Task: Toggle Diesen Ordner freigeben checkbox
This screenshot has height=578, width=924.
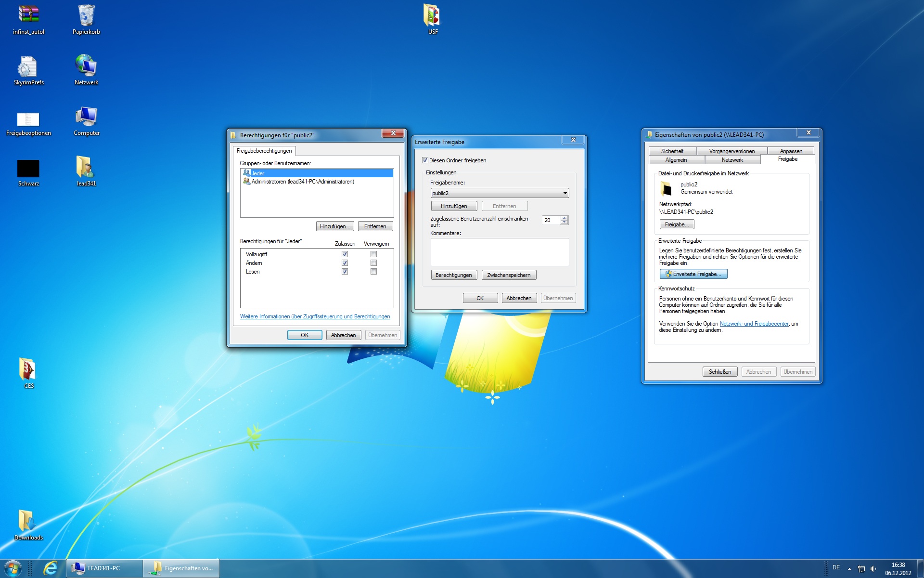Action: click(425, 160)
